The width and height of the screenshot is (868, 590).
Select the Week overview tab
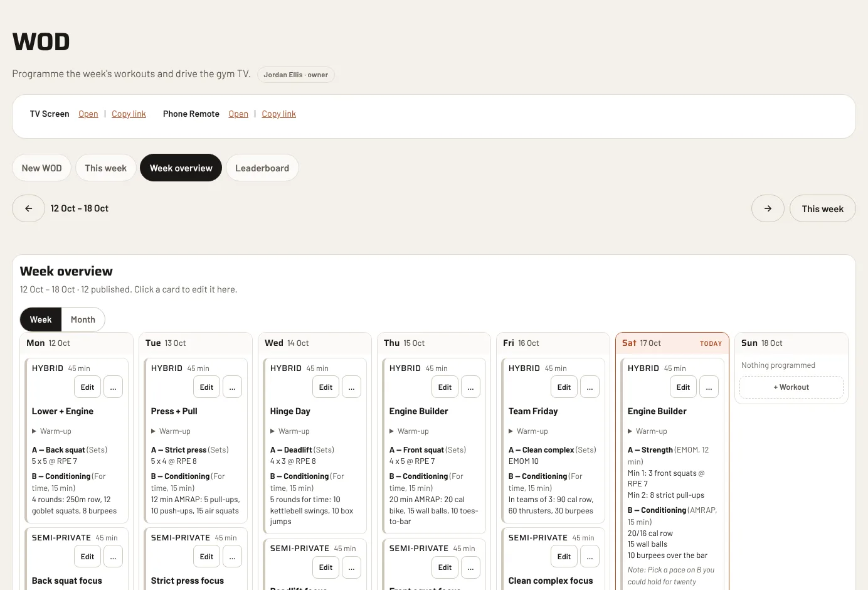pos(181,168)
